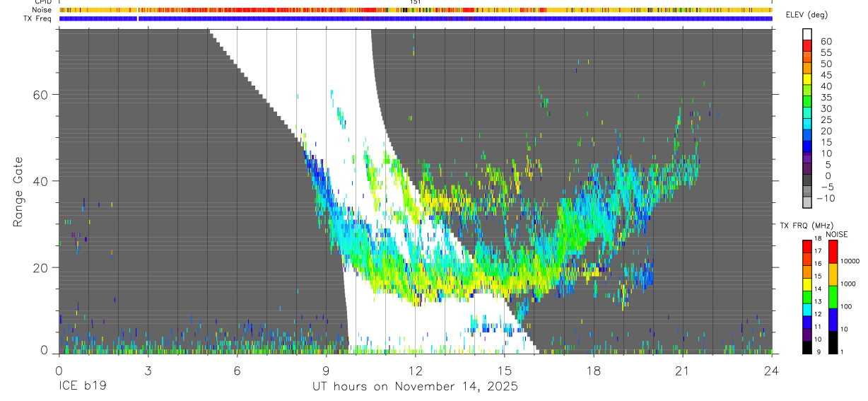Click "10000" on the NOISE legend

coord(850,261)
